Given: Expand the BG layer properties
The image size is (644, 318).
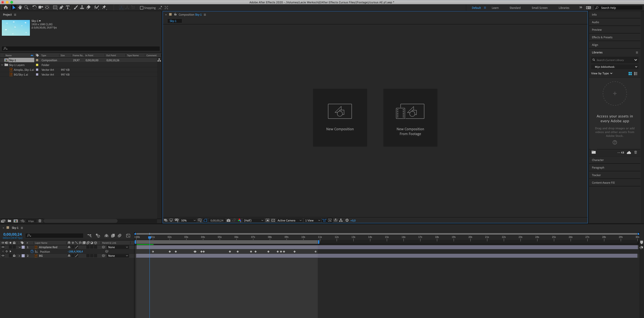Looking at the screenshot, I should 19,256.
